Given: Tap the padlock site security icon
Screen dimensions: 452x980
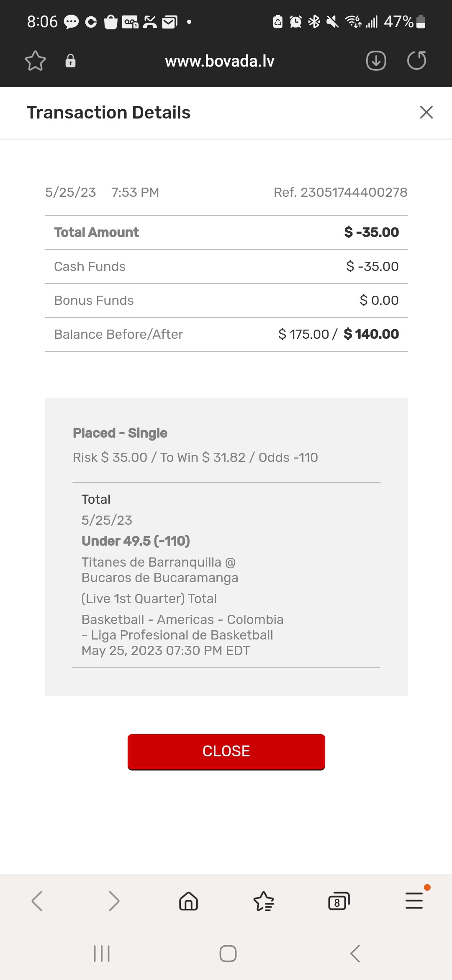Looking at the screenshot, I should (x=70, y=61).
